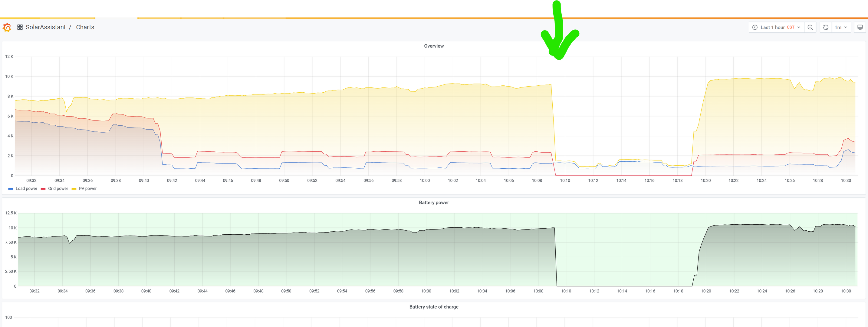Image resolution: width=868 pixels, height=327 pixels.
Task: Toggle Grid power series in legend
Action: 58,188
